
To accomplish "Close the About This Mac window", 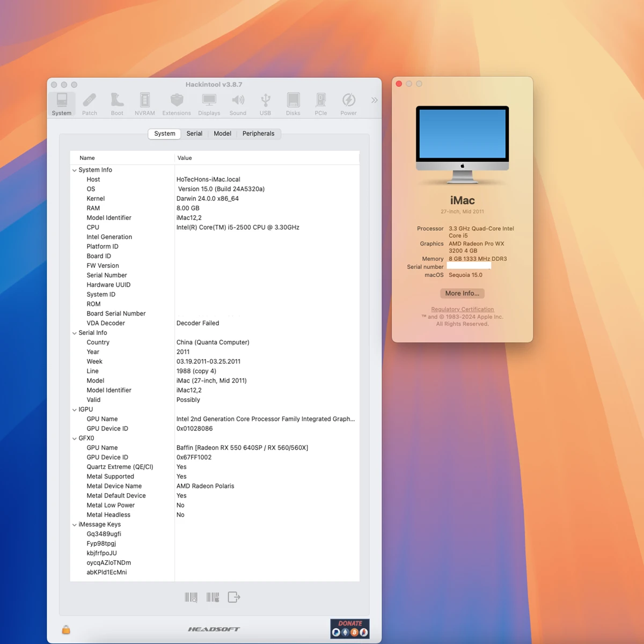I will tap(399, 84).
